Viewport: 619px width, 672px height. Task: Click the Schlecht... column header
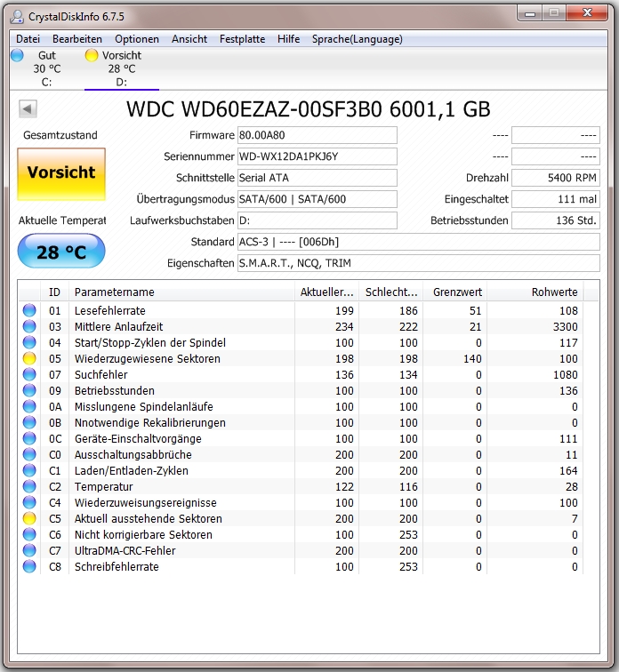(x=391, y=292)
